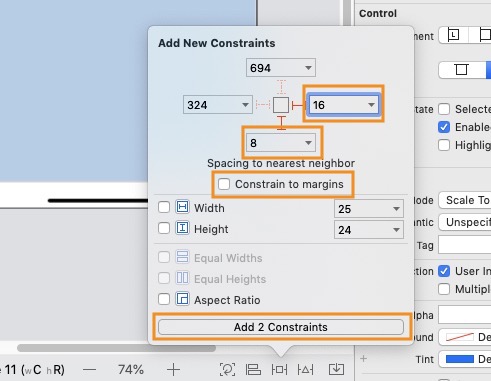Zoom in with the plus icon
This screenshot has height=381, width=491.
173,369
